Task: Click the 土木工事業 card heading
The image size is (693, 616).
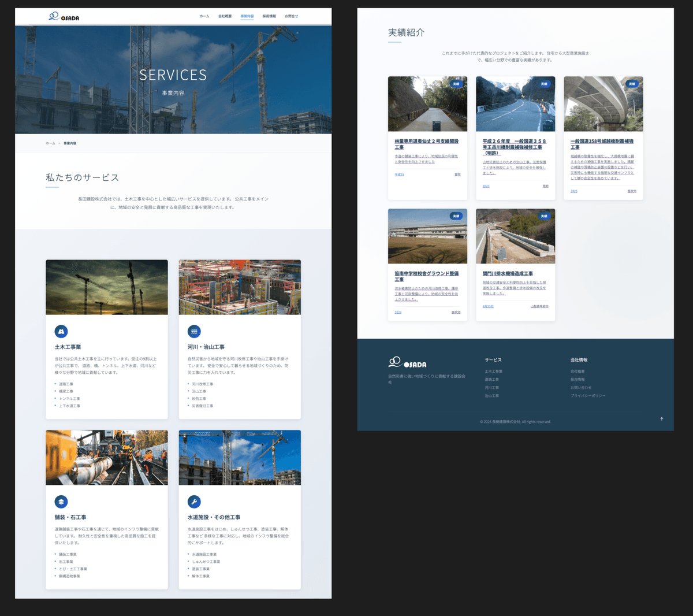Action: point(68,347)
